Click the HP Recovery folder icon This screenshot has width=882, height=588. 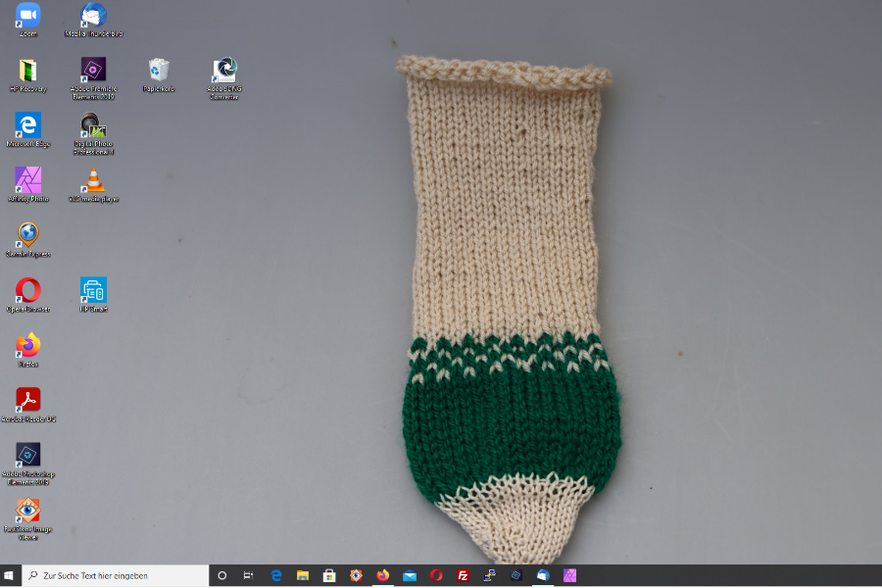pyautogui.click(x=27, y=70)
